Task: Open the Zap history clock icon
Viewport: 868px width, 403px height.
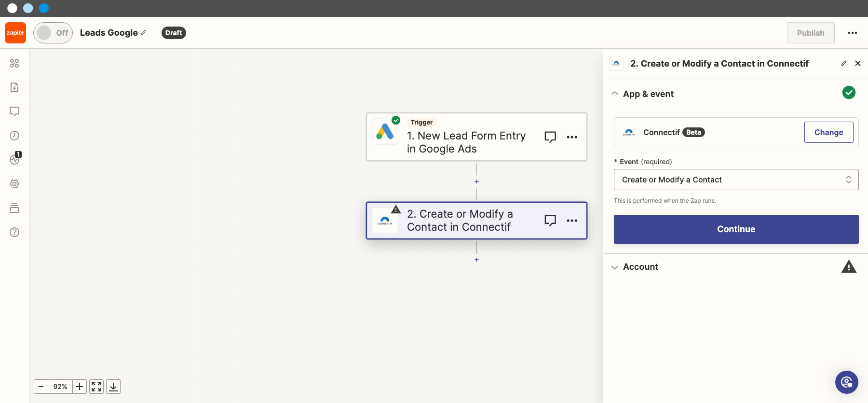Action: point(14,136)
